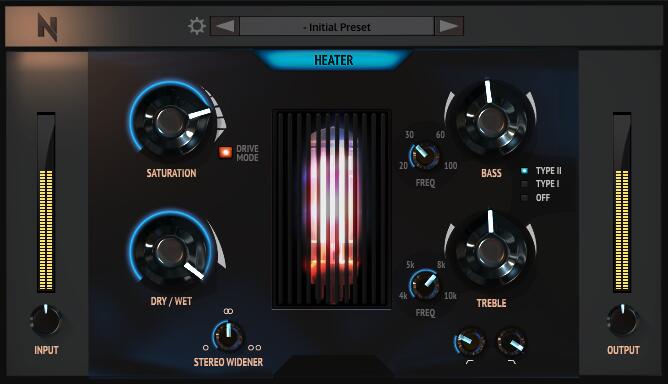Click the Treble gain knob

(491, 251)
